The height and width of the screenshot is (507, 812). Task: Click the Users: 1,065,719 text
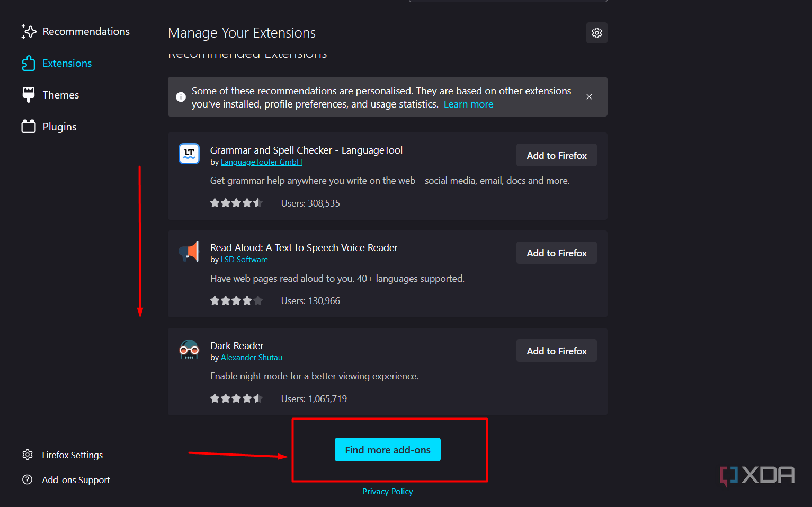[x=314, y=399]
